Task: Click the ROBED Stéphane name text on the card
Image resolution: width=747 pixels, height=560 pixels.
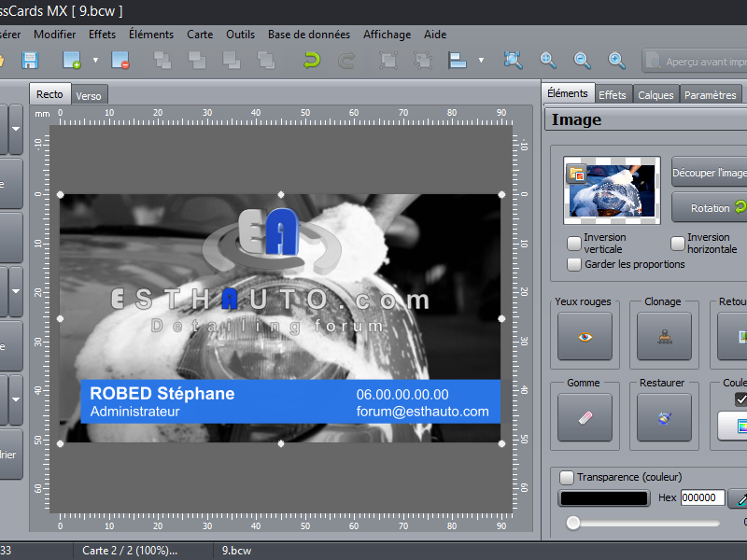Action: (162, 393)
